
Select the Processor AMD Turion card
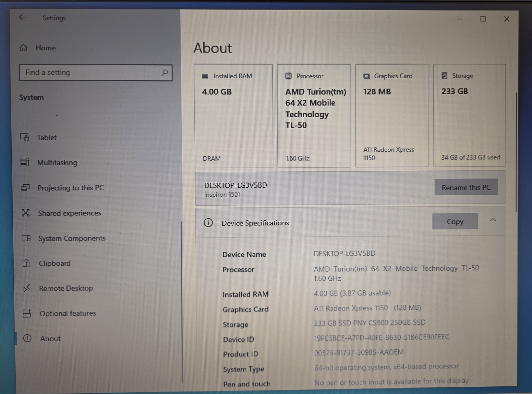(x=314, y=116)
